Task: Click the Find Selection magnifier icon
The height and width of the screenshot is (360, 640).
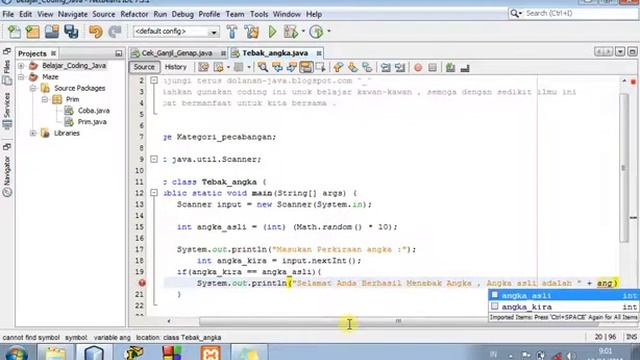Action: [262, 67]
